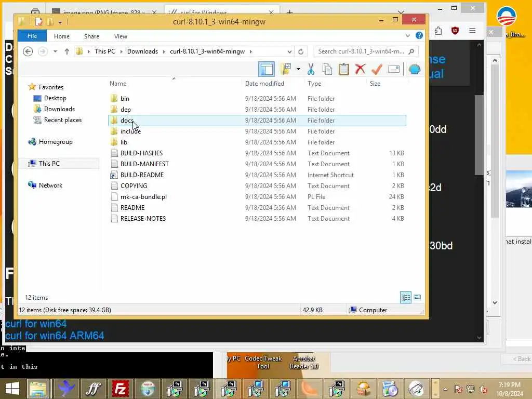Open Downloads in the navigation pane
Image resolution: width=532 pixels, height=399 pixels.
[x=59, y=109]
